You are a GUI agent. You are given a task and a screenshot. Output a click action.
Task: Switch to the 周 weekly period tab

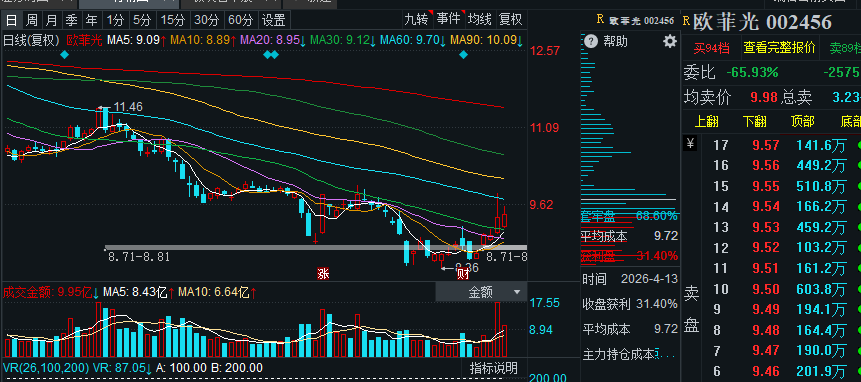(32, 21)
